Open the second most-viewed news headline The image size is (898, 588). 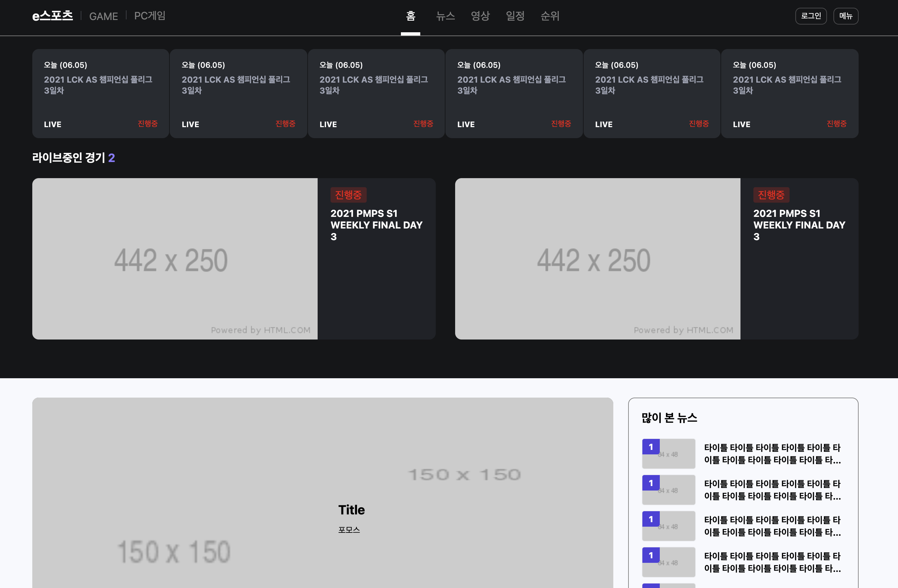(772, 490)
